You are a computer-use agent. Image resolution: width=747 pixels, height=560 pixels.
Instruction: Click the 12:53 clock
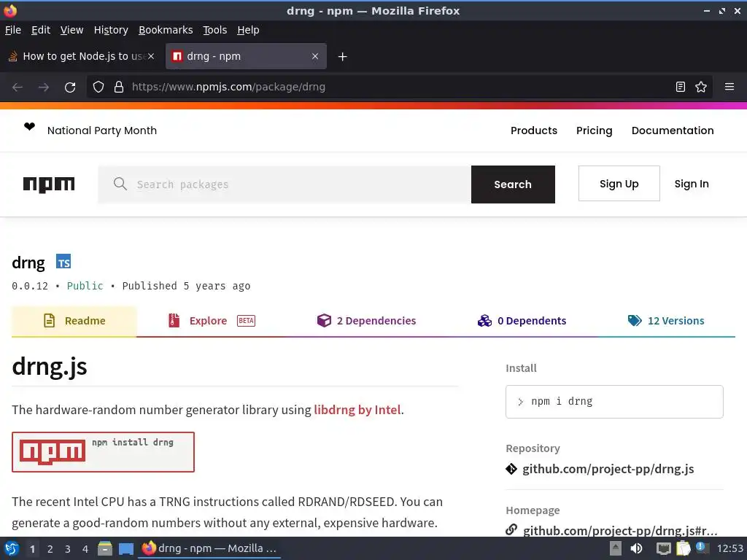click(729, 548)
